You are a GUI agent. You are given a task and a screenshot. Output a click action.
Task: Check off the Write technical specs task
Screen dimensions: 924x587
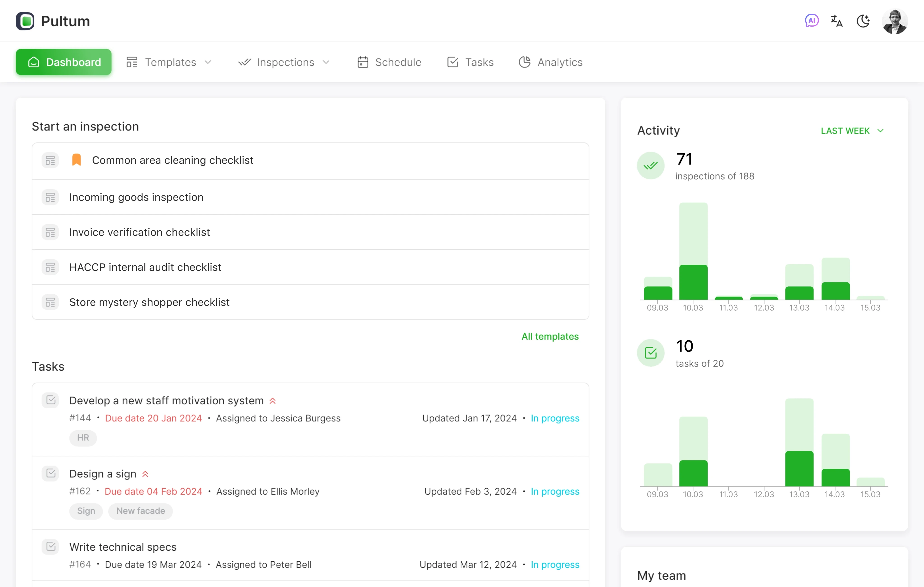pos(50,546)
